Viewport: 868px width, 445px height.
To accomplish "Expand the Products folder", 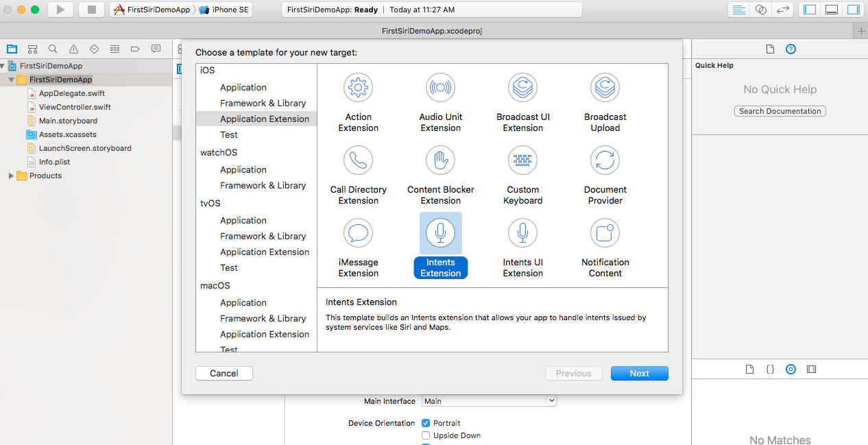I will [11, 176].
